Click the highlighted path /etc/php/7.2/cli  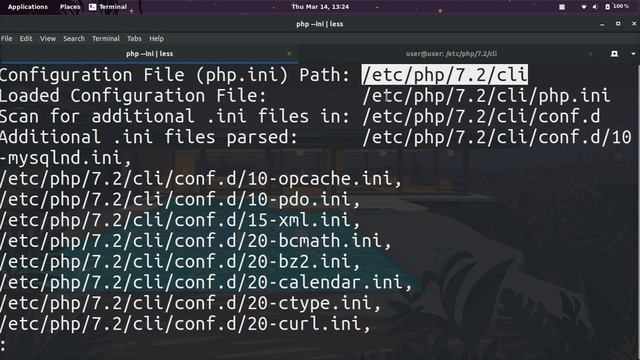click(x=444, y=75)
